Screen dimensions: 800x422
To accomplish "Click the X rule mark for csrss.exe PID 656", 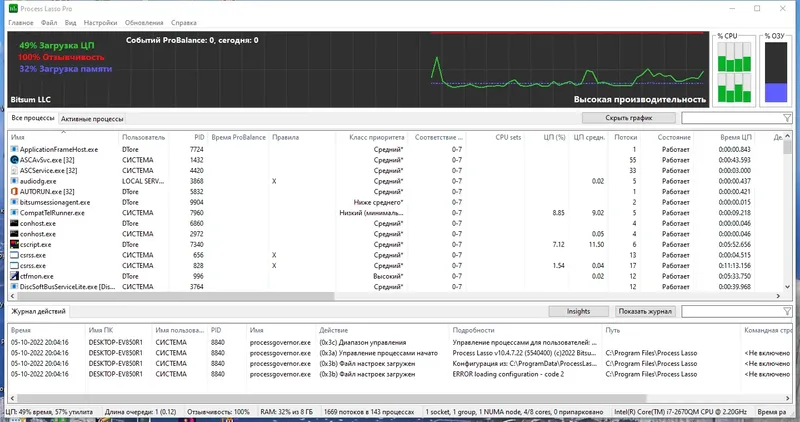I will [x=274, y=255].
